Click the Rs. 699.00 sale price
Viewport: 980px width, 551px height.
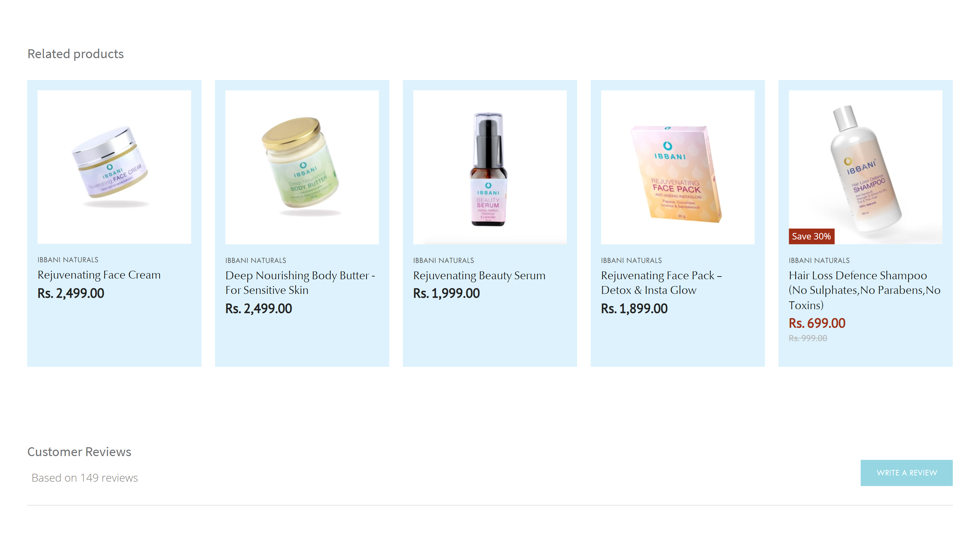pyautogui.click(x=817, y=323)
